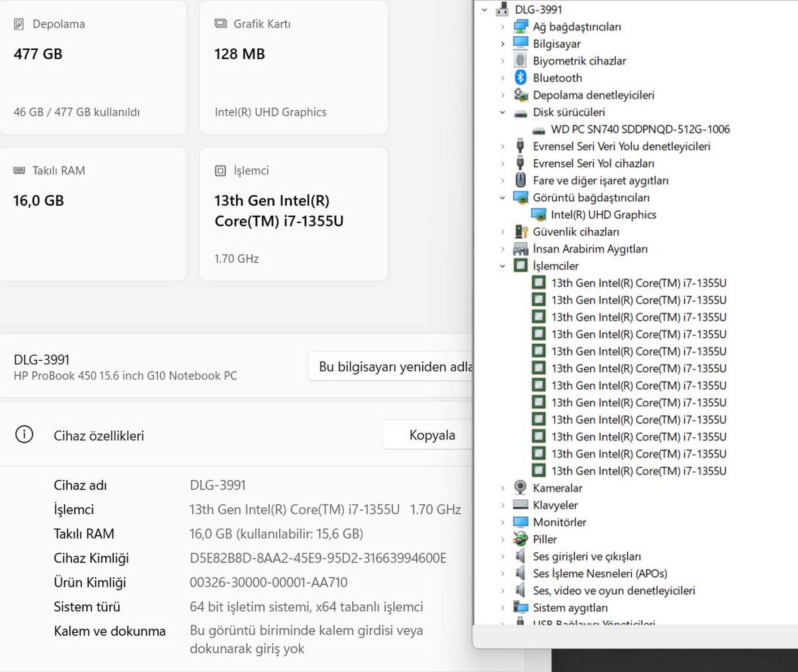Click the Kameralar webcam icon
This screenshot has height=672, width=798.
click(x=520, y=487)
